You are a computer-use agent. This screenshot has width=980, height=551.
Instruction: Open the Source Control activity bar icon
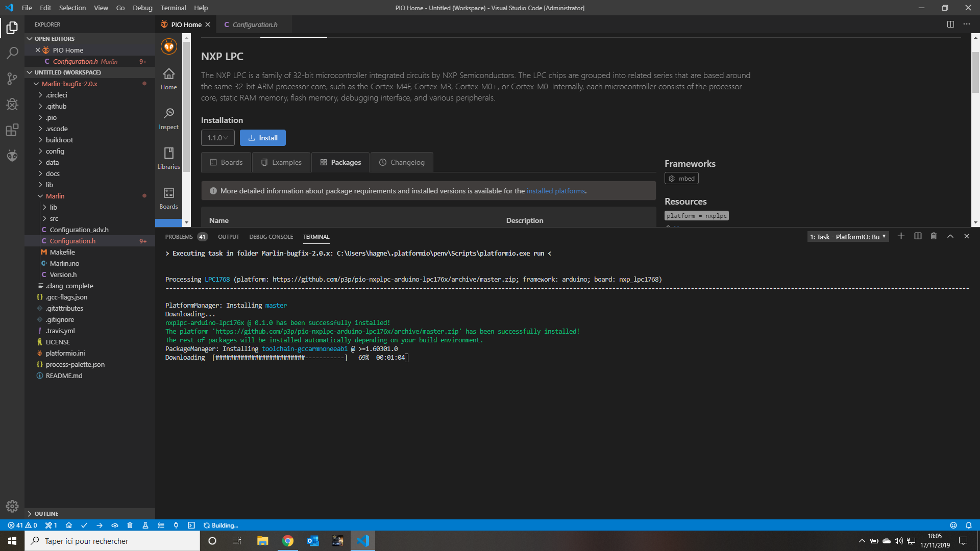pyautogui.click(x=12, y=79)
